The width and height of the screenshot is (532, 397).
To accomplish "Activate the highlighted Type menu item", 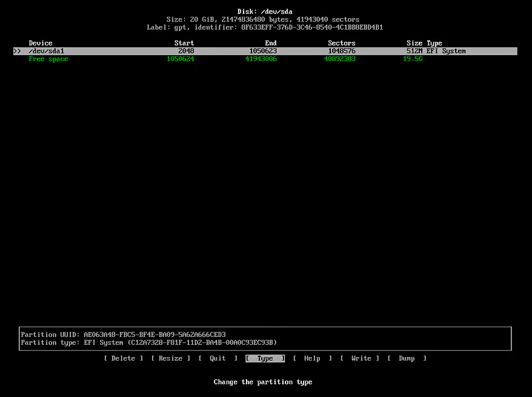I will (x=265, y=358).
